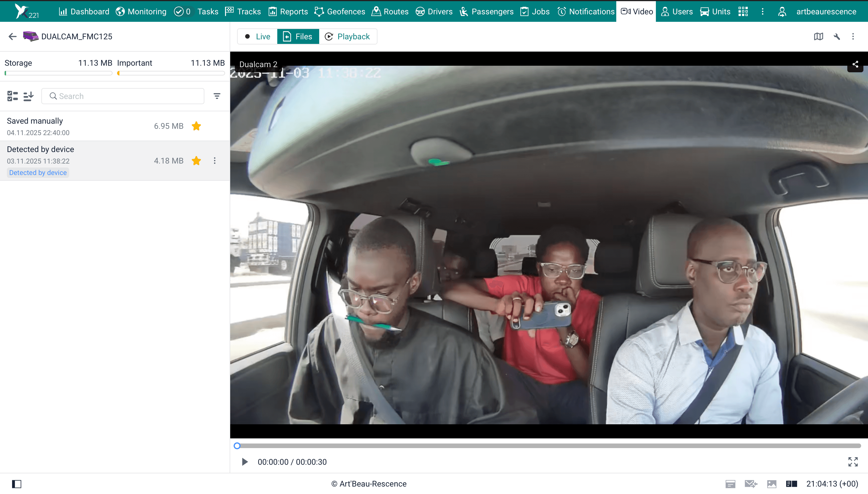Click the Detected by device label link
The image size is (868, 494).
coord(38,172)
